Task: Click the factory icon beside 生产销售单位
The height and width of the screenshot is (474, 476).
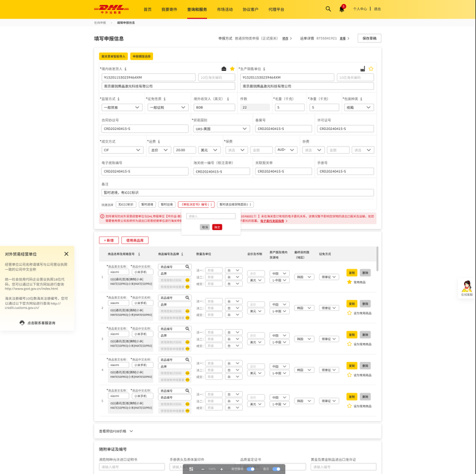Action: 362,69
